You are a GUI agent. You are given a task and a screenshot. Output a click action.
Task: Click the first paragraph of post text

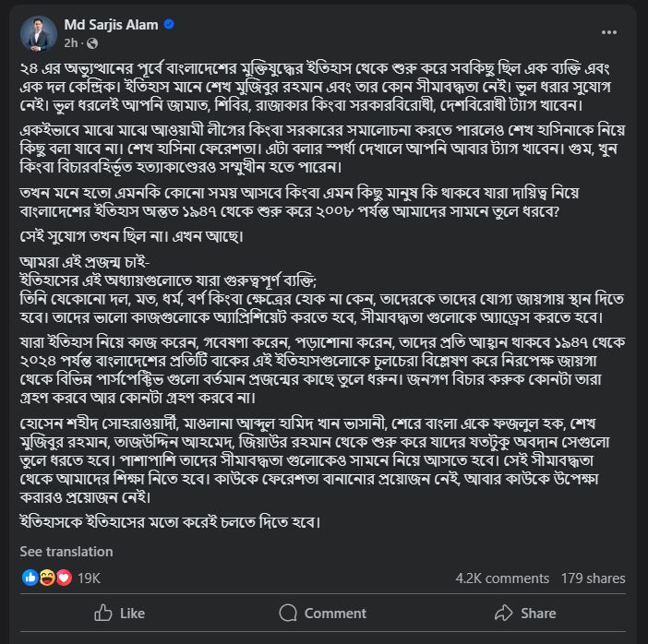(x=316, y=87)
